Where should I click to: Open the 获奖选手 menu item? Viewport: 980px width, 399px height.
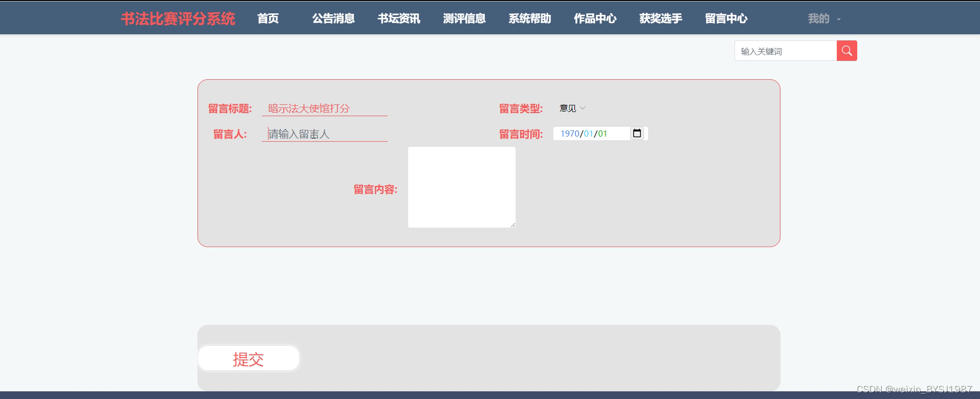661,19
